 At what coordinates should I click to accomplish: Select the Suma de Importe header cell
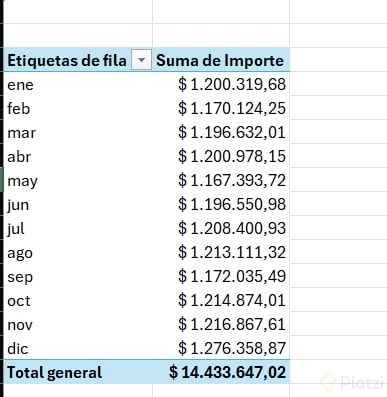221,60
